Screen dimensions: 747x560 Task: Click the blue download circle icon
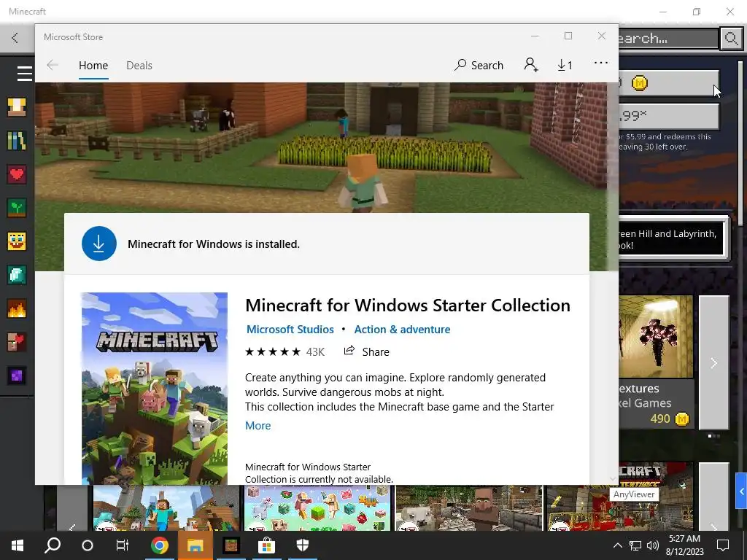[x=99, y=244]
